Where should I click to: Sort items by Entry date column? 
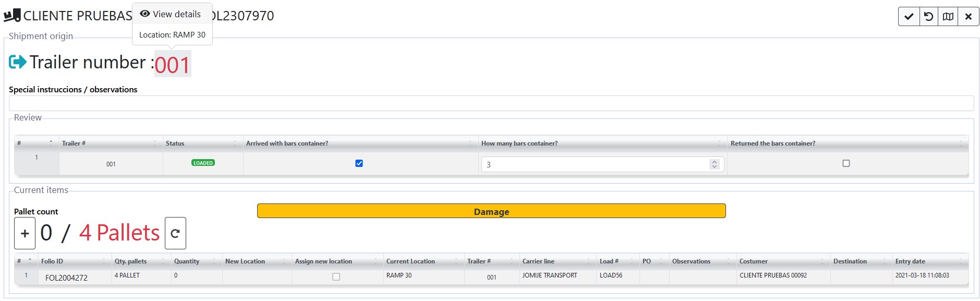tap(910, 261)
